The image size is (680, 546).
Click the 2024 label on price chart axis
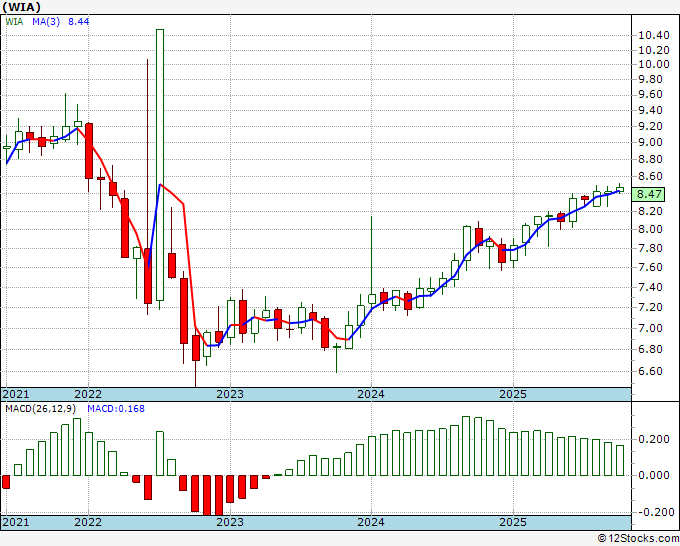pos(371,394)
